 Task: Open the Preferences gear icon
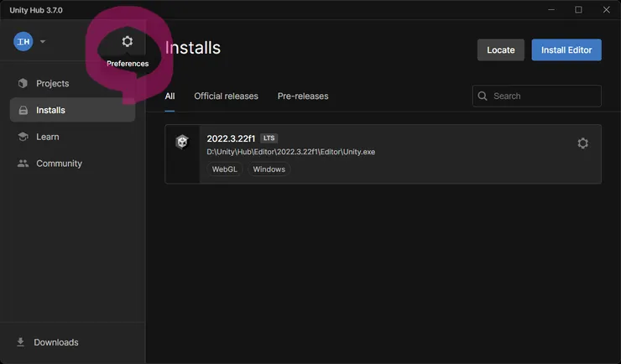click(x=127, y=41)
